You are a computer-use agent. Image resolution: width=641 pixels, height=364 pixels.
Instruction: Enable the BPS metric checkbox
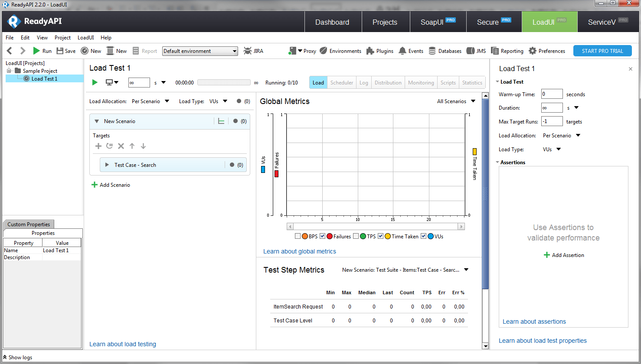coord(298,236)
